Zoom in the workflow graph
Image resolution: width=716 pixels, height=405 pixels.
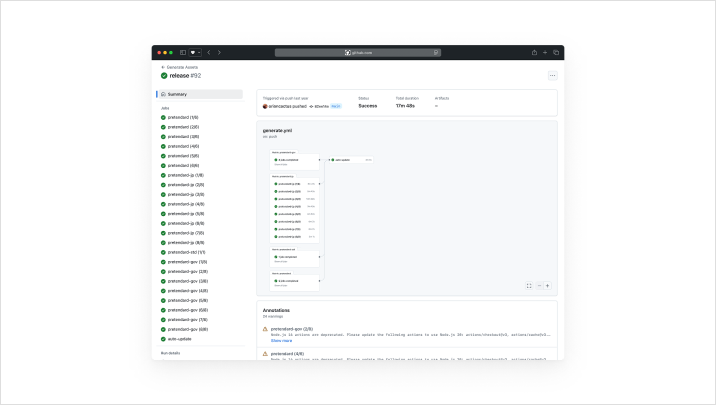[x=548, y=286]
